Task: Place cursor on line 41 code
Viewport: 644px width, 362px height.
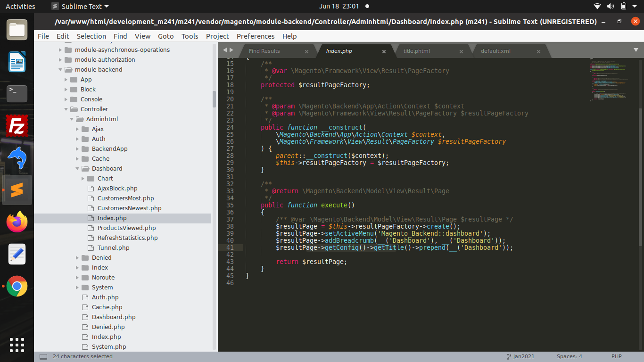Action: pos(394,248)
